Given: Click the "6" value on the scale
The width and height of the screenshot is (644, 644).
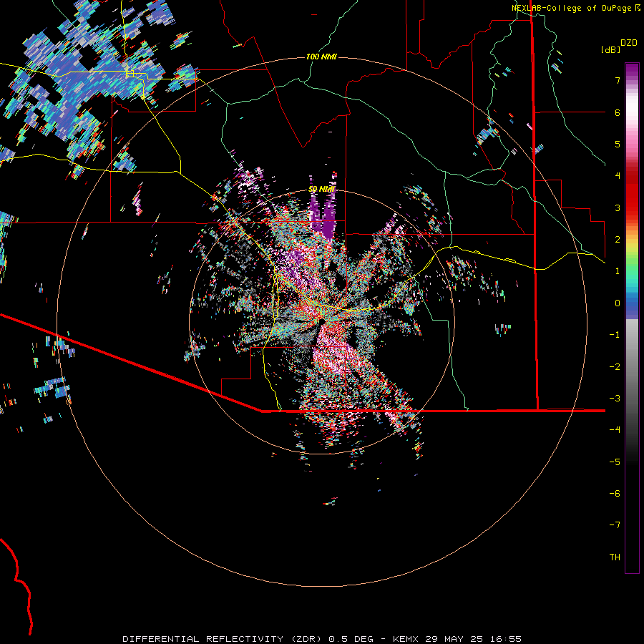Looking at the screenshot, I should (618, 112).
